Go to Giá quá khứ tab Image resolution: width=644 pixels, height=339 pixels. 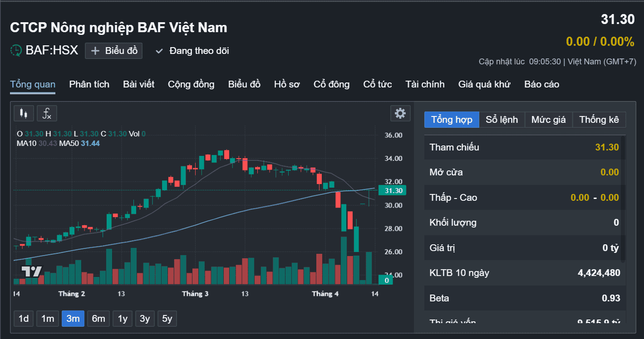pyautogui.click(x=484, y=84)
